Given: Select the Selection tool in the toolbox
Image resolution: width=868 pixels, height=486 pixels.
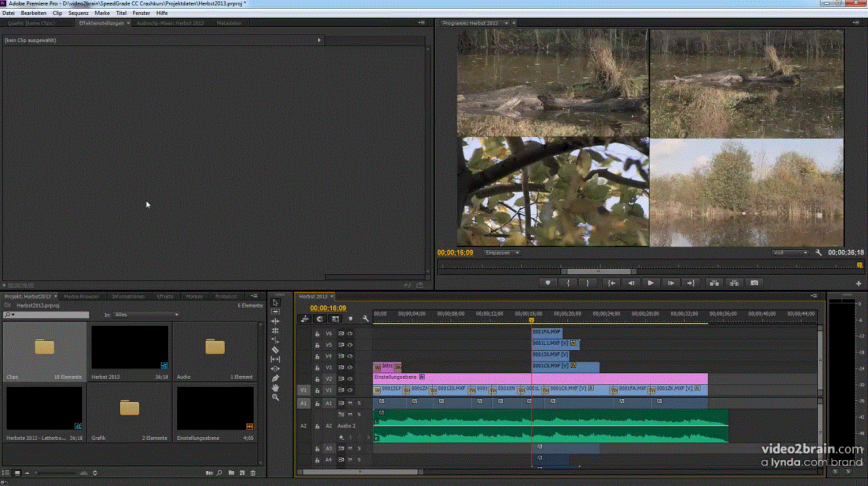Looking at the screenshot, I should point(275,302).
